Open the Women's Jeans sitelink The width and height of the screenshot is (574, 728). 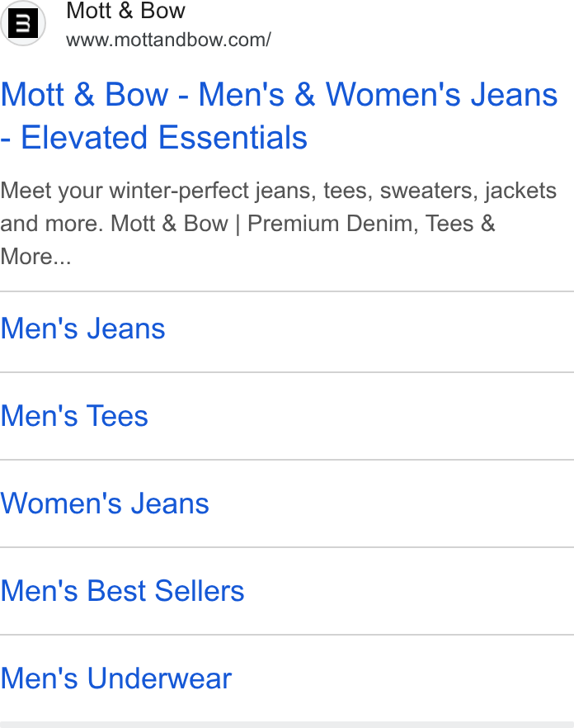[105, 503]
